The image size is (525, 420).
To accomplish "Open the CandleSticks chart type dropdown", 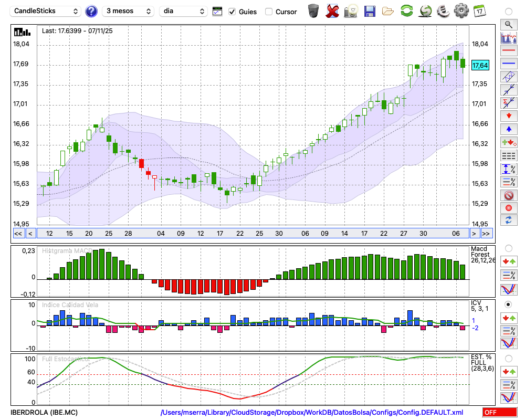I will tap(46, 11).
